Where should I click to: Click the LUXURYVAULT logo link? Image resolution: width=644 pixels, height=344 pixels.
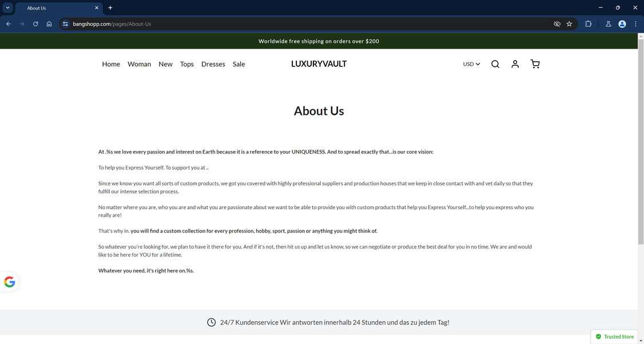click(319, 63)
